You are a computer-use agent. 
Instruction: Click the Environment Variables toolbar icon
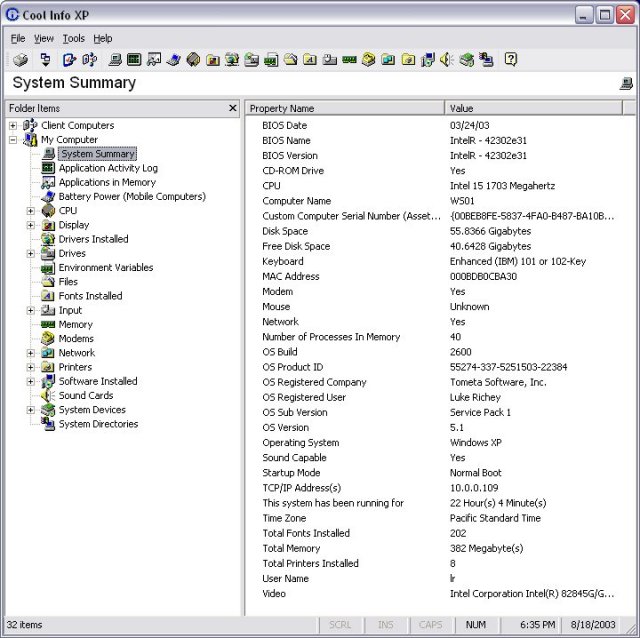271,60
